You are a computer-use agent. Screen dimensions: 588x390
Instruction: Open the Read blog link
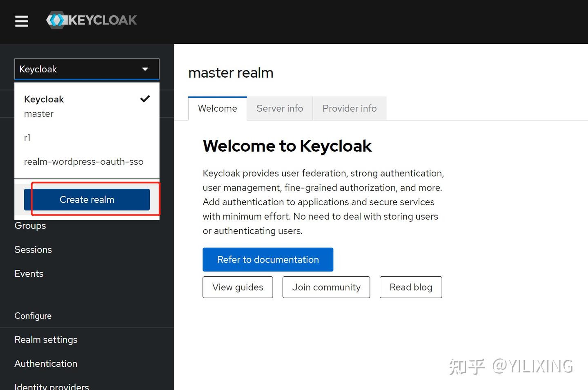click(411, 287)
